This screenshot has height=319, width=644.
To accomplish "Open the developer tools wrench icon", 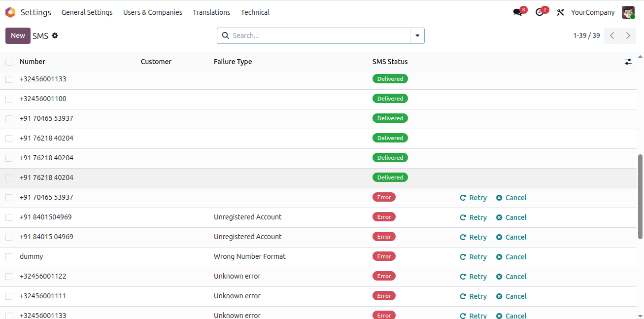I will pyautogui.click(x=560, y=12).
